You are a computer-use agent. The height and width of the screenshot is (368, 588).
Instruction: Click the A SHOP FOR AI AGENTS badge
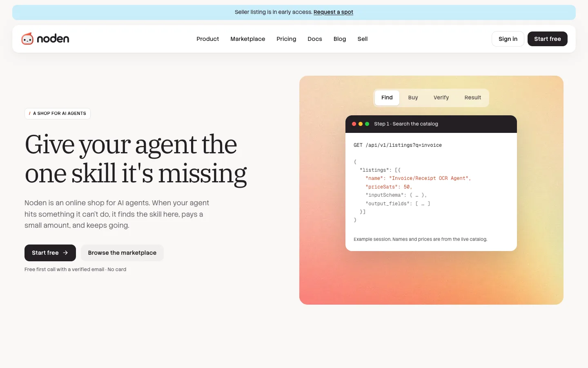point(58,113)
